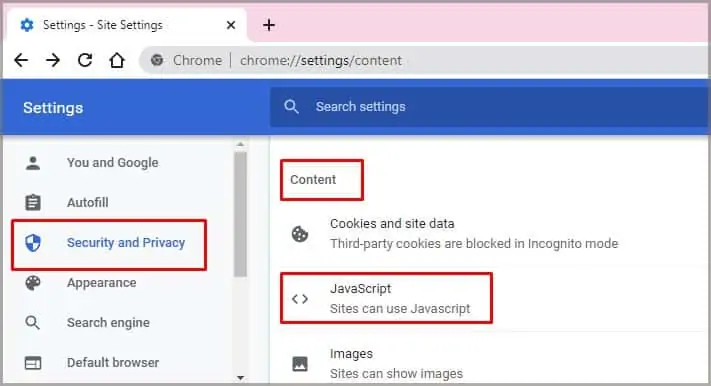Click the Search engine magnifier icon
Screen dimensions: 711x386
point(33,323)
